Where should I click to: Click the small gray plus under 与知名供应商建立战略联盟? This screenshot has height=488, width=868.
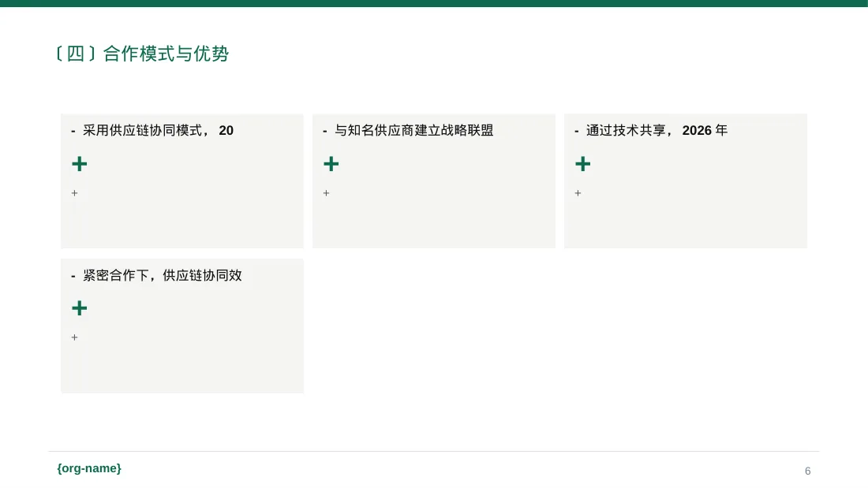click(326, 193)
